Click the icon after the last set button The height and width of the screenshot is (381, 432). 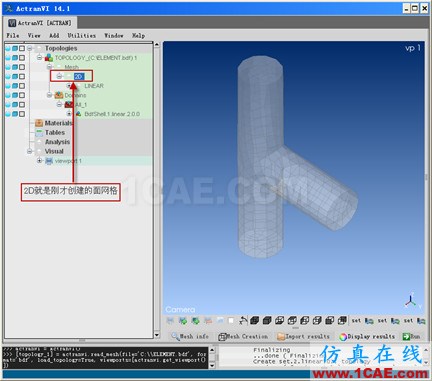(x=421, y=321)
